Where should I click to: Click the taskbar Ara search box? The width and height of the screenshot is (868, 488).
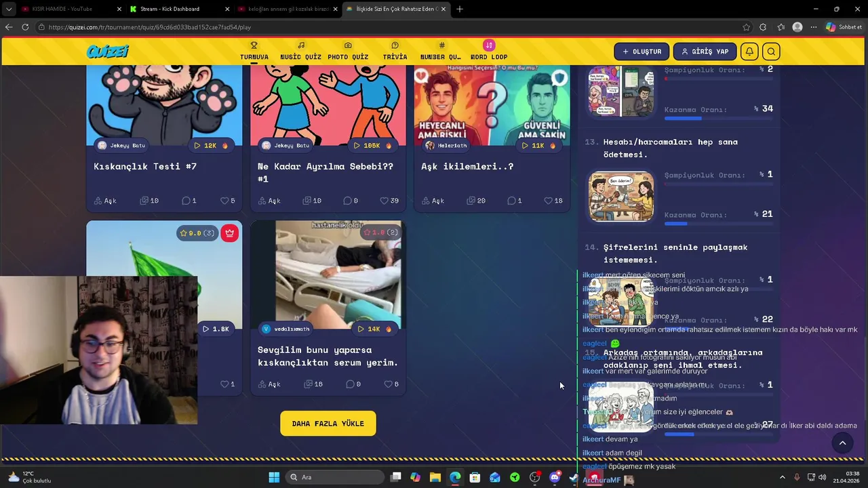click(x=335, y=477)
